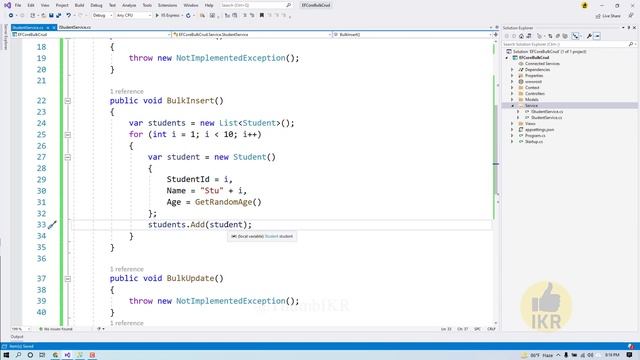Viewport: 640px width, 360px height.
Task: Switch to the IStudentService.cs editor tab
Action: (x=75, y=27)
